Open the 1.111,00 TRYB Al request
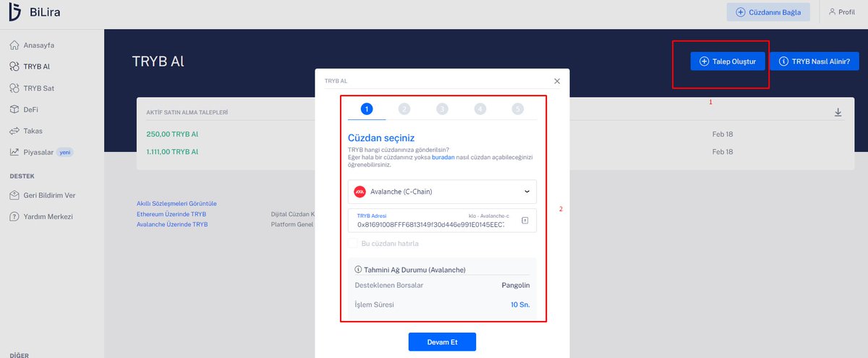The width and height of the screenshot is (868, 358). pyautogui.click(x=172, y=152)
